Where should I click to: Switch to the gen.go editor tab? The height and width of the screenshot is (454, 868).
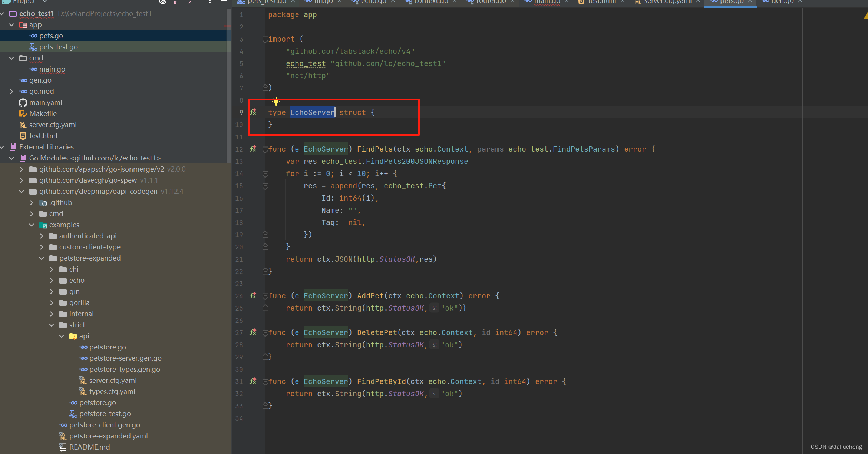782,2
